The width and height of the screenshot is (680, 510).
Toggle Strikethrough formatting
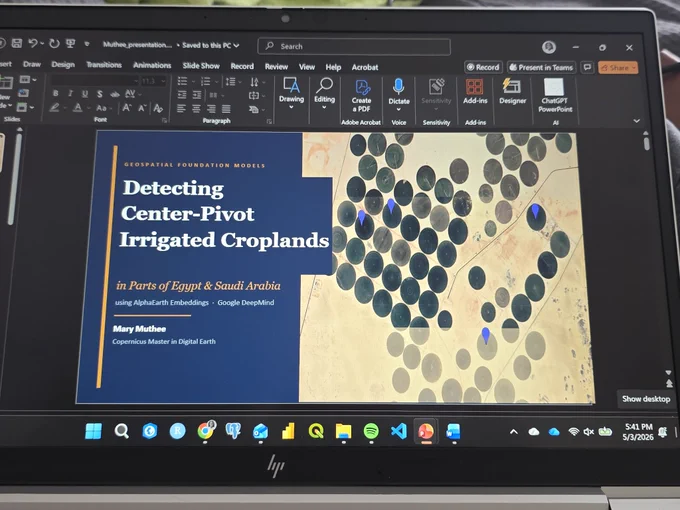point(114,94)
